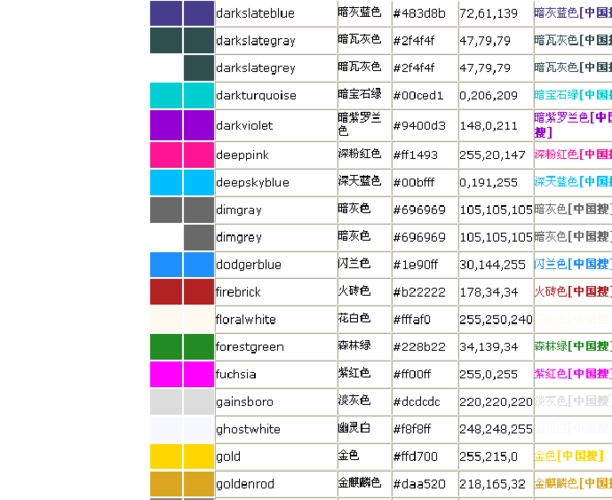The height and width of the screenshot is (500, 612).
Task: Open the pink 深粉红色[中国搜 link
Action: pos(573,154)
